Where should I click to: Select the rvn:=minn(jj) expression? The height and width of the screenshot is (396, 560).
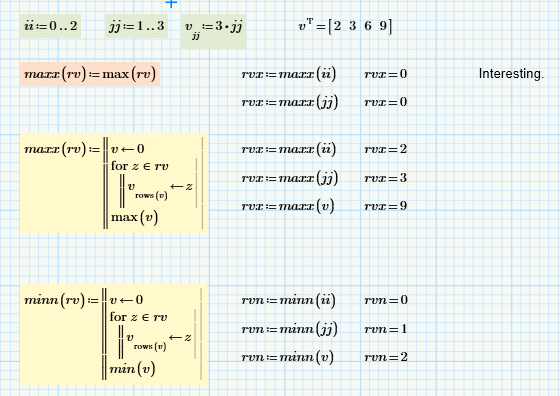pyautogui.click(x=289, y=329)
